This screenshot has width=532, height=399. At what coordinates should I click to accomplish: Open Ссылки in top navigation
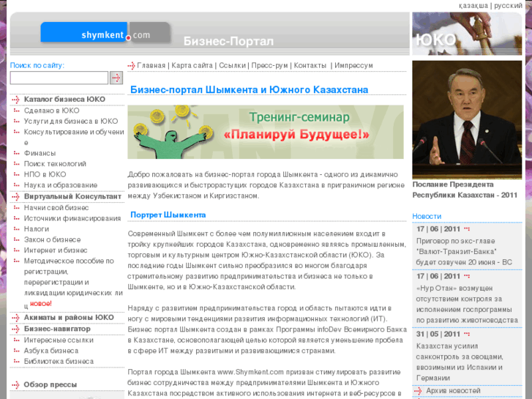pos(232,66)
